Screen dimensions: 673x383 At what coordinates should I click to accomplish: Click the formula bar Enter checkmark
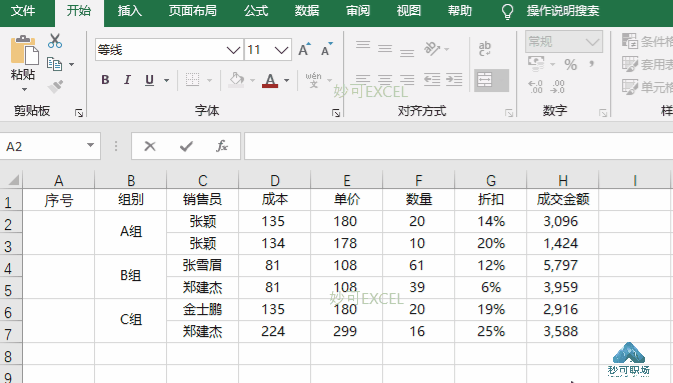[186, 146]
